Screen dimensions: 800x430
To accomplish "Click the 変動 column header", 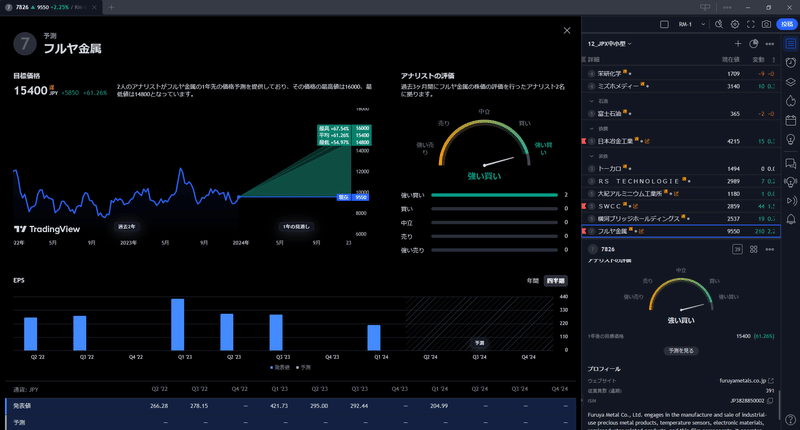I will 758,60.
